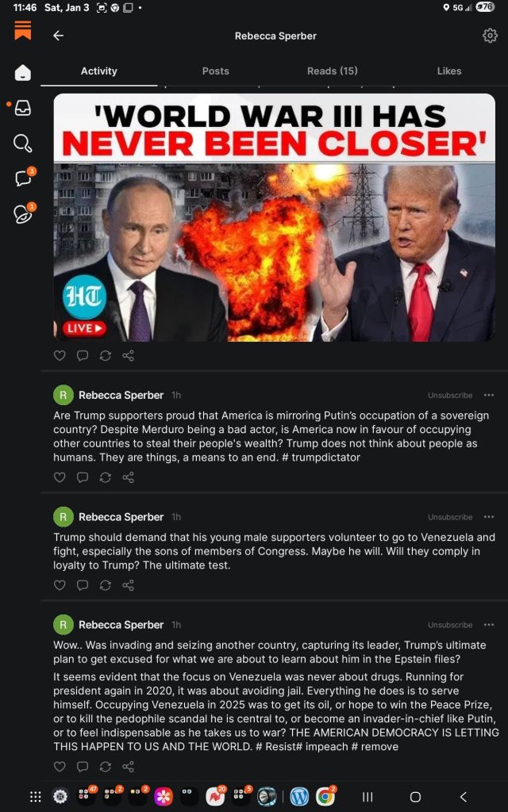Viewport: 508px width, 812px height.
Task: Like the World War III video note
Action: tap(60, 356)
